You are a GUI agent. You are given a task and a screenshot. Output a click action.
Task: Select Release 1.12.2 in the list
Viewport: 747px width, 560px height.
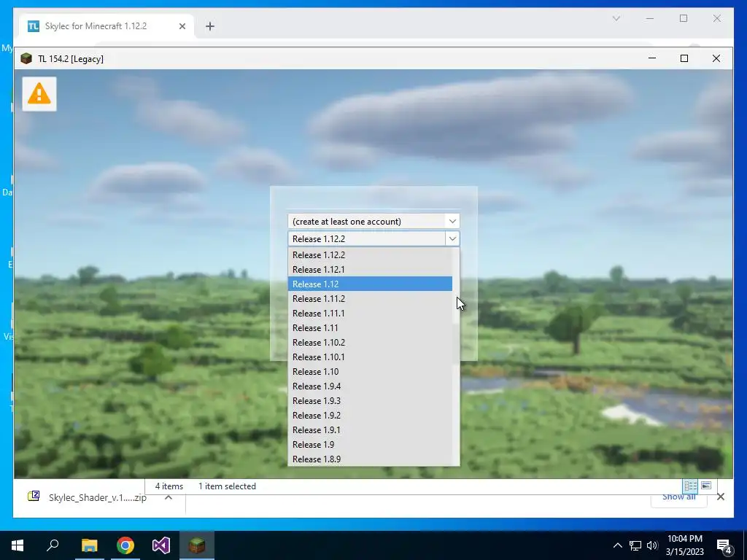(x=370, y=254)
